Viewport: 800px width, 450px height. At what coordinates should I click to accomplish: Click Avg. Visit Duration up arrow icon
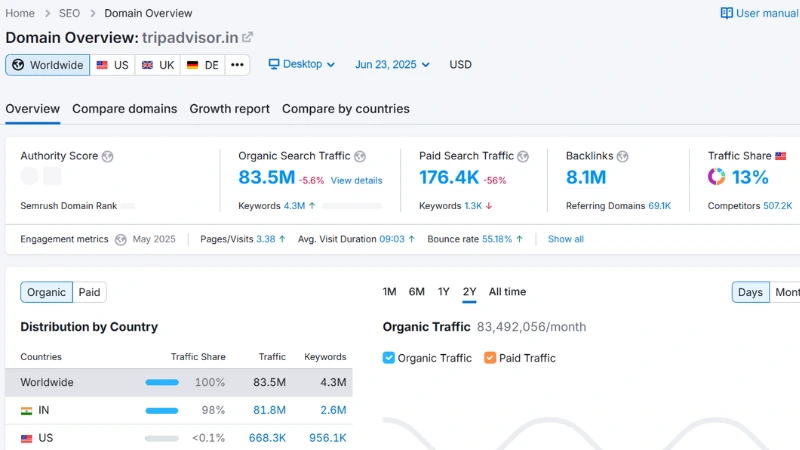411,239
